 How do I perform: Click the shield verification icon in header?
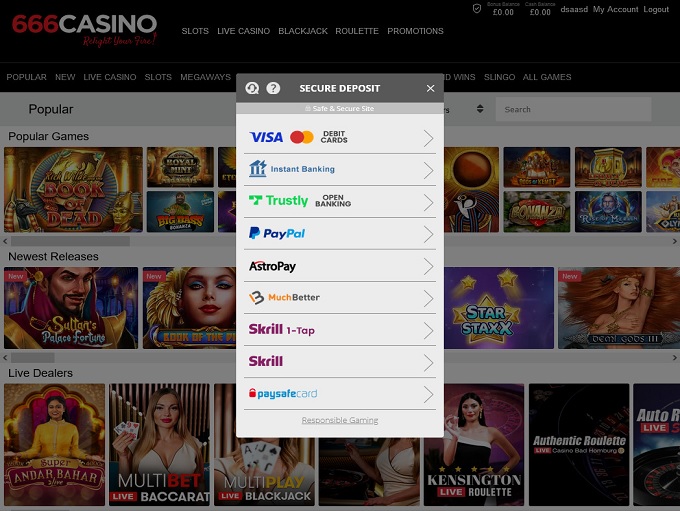(477, 8)
